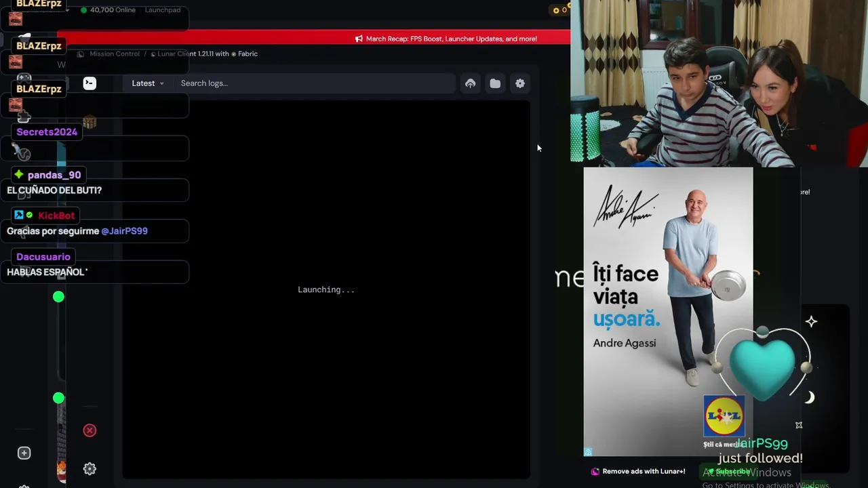Focus the Search logs field
The image size is (868, 488).
315,83
